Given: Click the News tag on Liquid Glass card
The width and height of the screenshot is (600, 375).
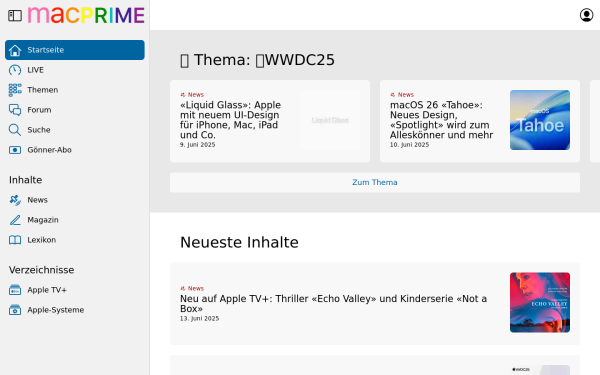Looking at the screenshot, I should 192,95.
